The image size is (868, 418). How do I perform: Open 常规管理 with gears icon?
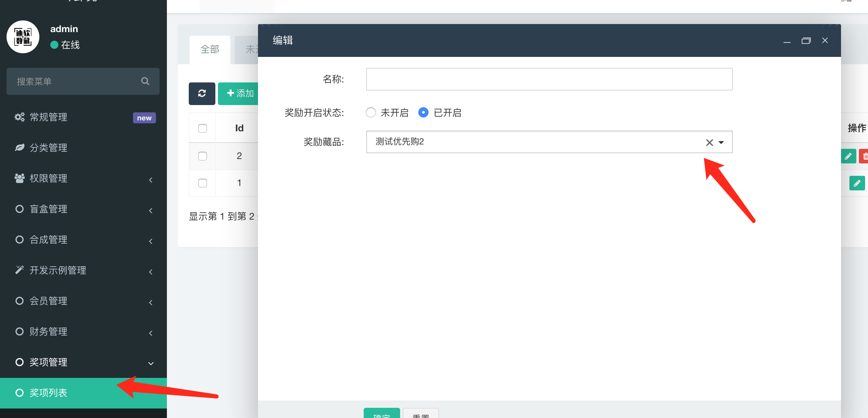click(x=48, y=117)
